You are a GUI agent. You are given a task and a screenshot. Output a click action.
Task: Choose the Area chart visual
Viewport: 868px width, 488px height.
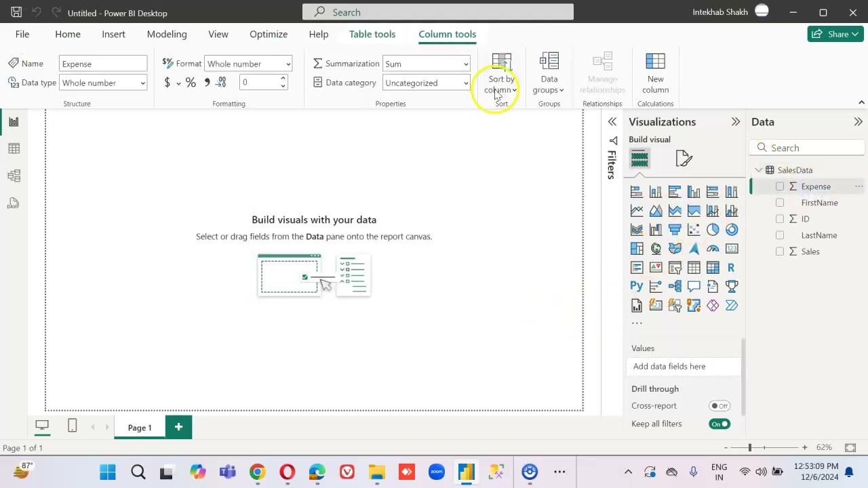point(656,211)
